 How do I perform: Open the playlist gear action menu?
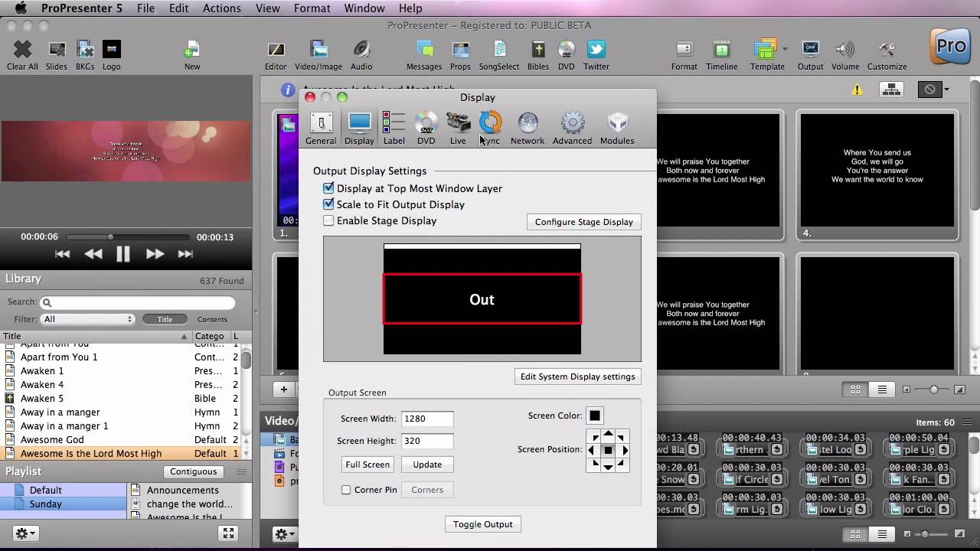(25, 533)
